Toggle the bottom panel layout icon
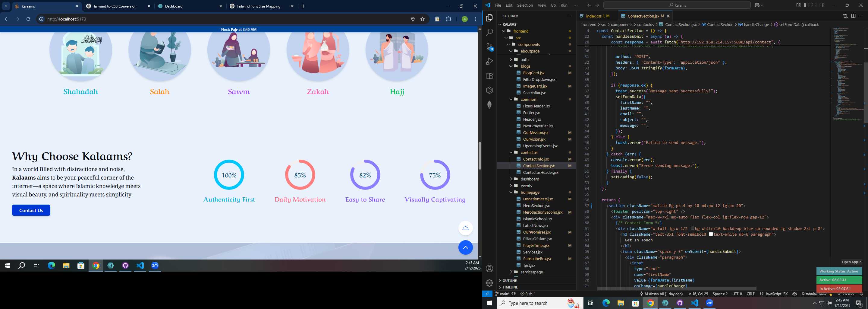The width and height of the screenshot is (868, 309). click(x=814, y=5)
